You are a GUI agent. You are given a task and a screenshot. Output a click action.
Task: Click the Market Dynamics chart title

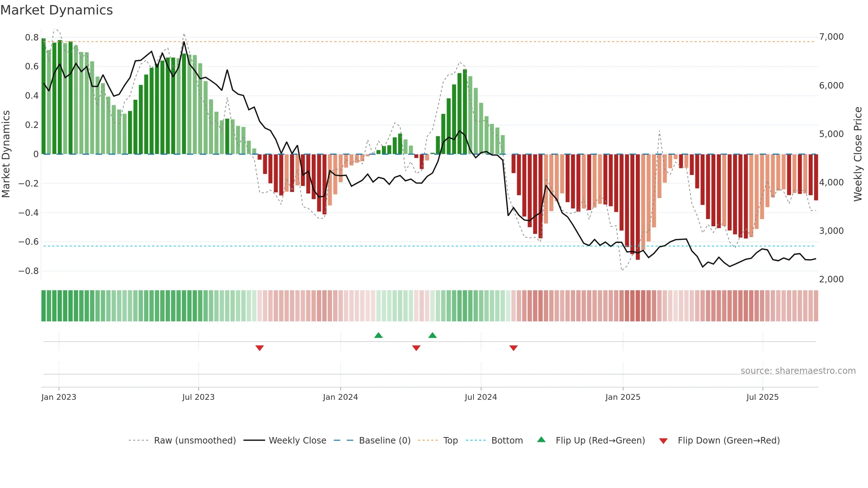pos(56,10)
